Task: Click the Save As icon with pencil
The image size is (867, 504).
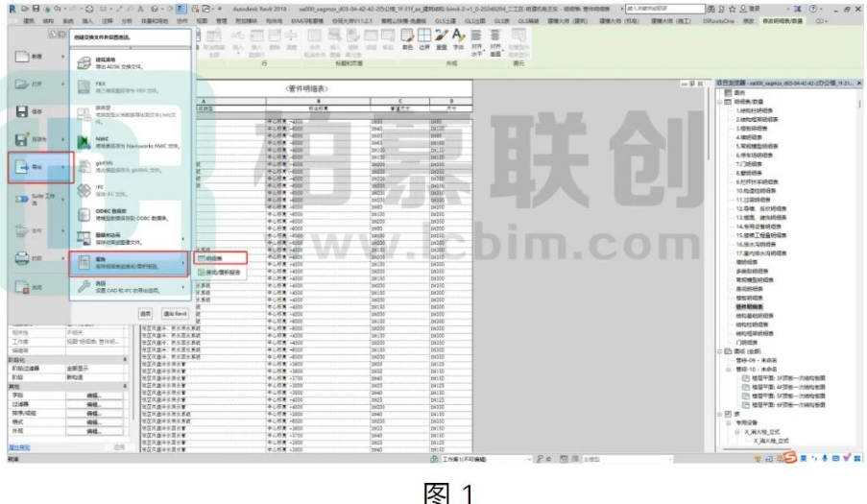Action: [x=21, y=139]
